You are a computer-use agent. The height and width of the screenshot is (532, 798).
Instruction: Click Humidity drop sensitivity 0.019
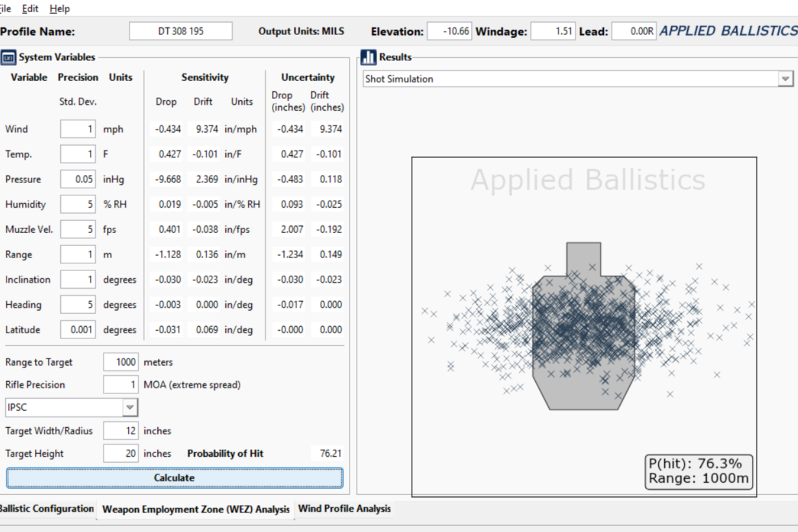(170, 205)
